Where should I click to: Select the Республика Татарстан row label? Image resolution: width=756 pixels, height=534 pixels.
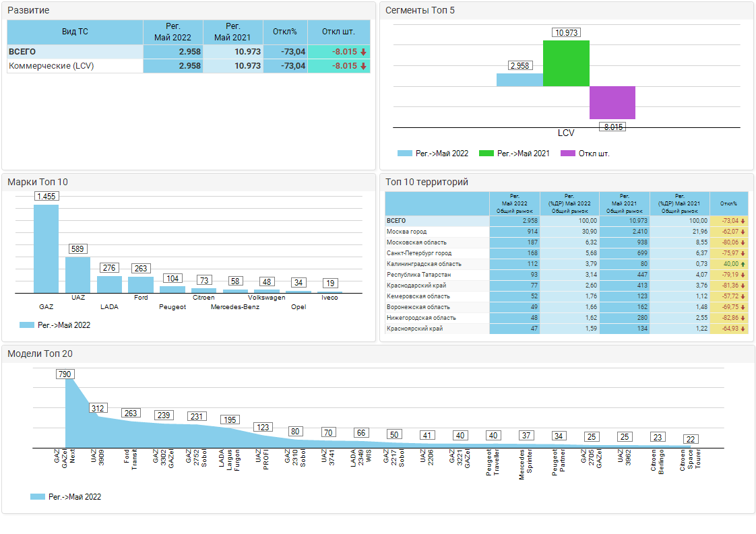pyautogui.click(x=414, y=275)
